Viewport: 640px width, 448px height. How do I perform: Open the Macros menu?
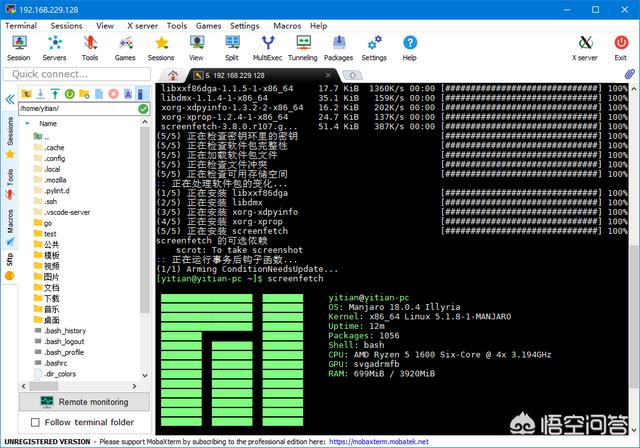287,26
